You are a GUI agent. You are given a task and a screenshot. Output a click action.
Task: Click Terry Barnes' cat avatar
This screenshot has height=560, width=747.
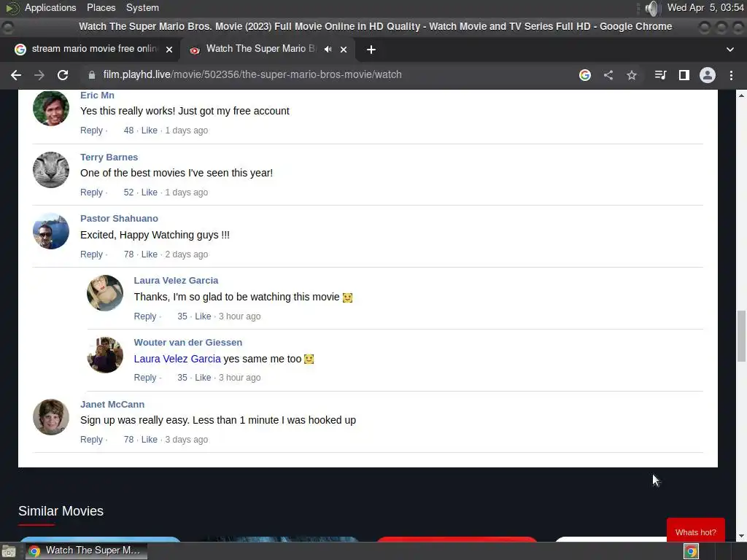(x=51, y=169)
